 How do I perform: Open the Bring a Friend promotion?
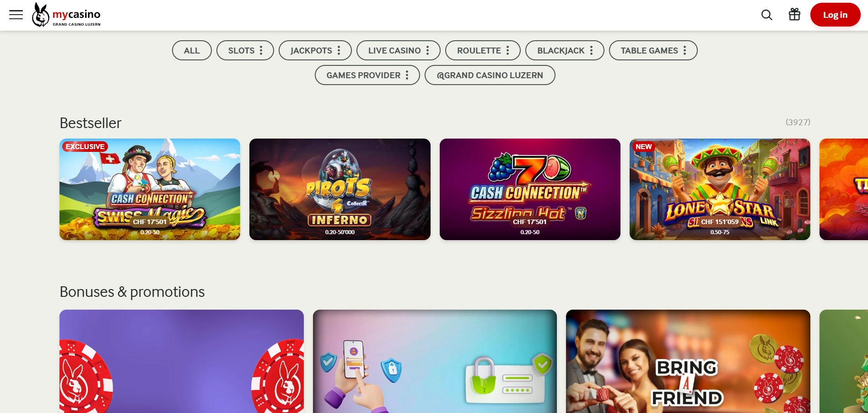point(688,361)
